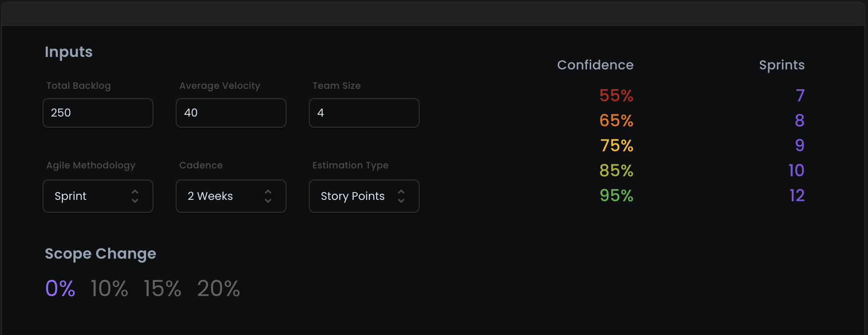Click the 95% confidence value
Screen dimensions: 868x335
click(x=616, y=196)
